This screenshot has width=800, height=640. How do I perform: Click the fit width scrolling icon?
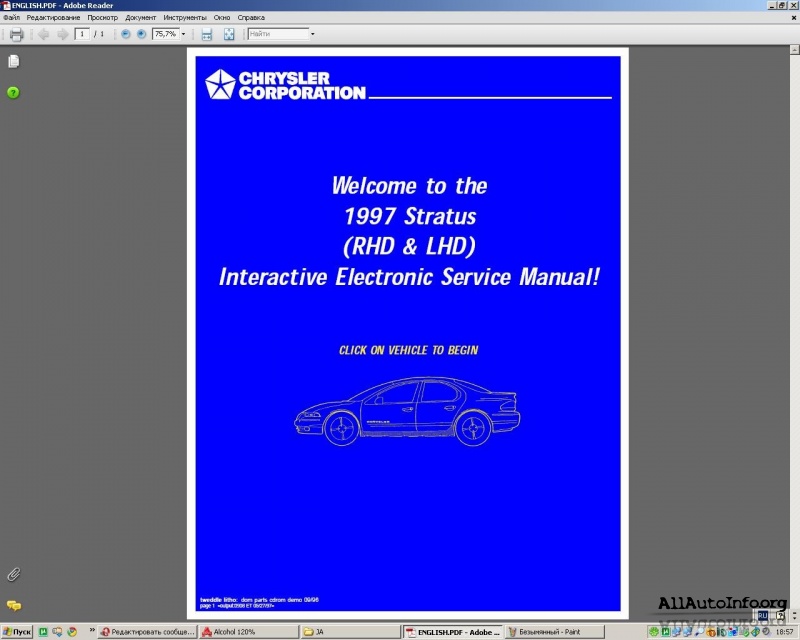207,34
